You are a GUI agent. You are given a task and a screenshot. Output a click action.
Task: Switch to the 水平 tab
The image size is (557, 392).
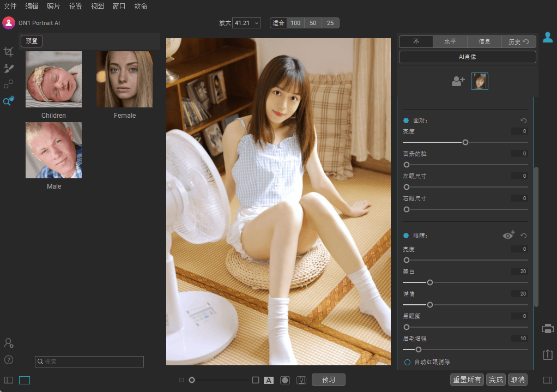pos(450,41)
